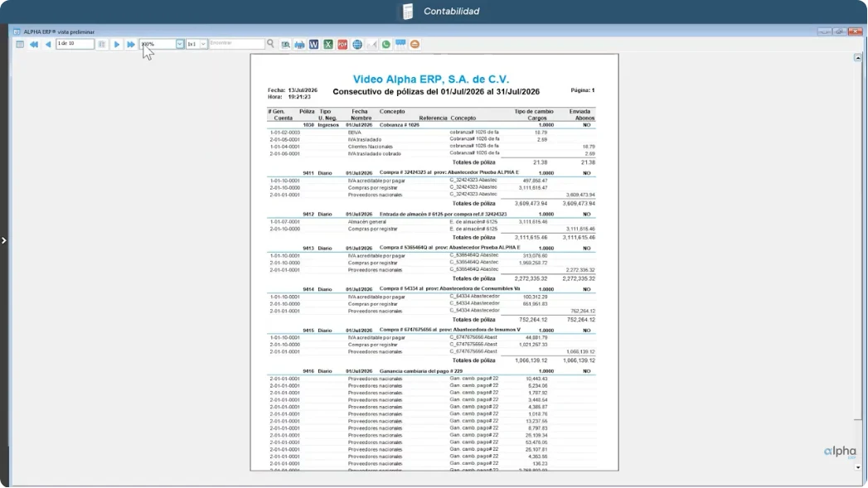
Task: Go to the previous report page
Action: pyautogui.click(x=47, y=44)
